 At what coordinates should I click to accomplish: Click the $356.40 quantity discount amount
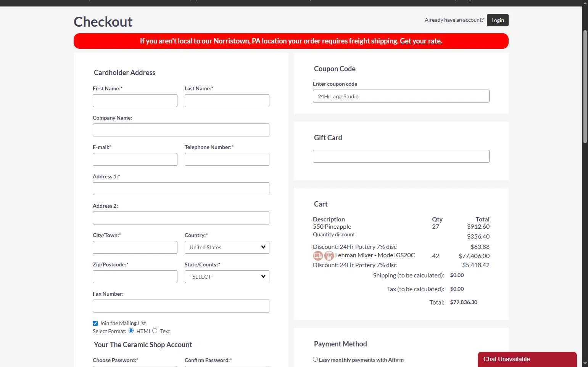478,236
